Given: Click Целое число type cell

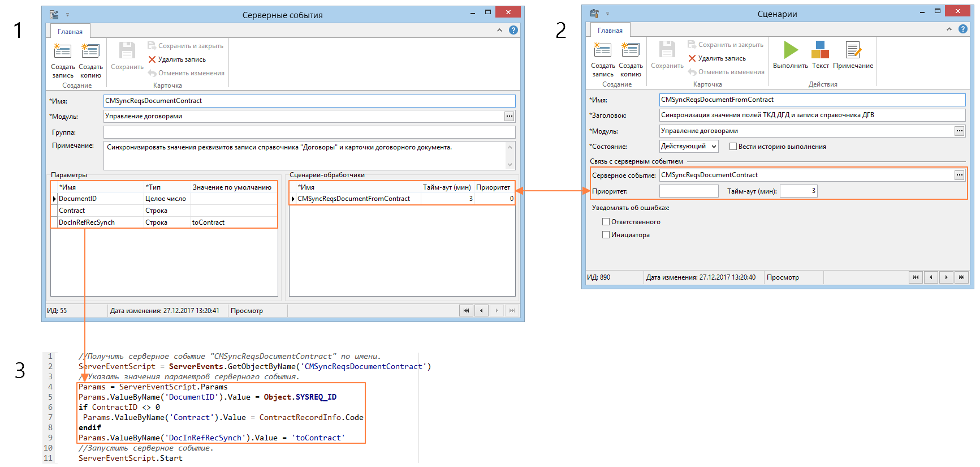Looking at the screenshot, I should [167, 199].
